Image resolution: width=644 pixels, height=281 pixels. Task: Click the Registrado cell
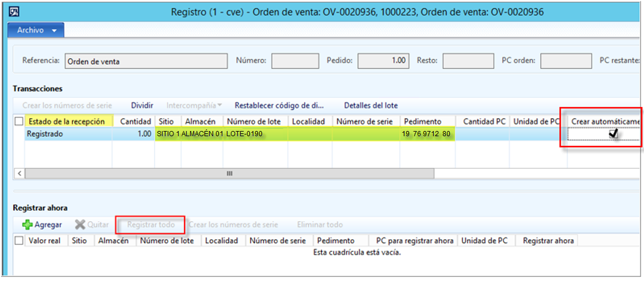[68, 134]
